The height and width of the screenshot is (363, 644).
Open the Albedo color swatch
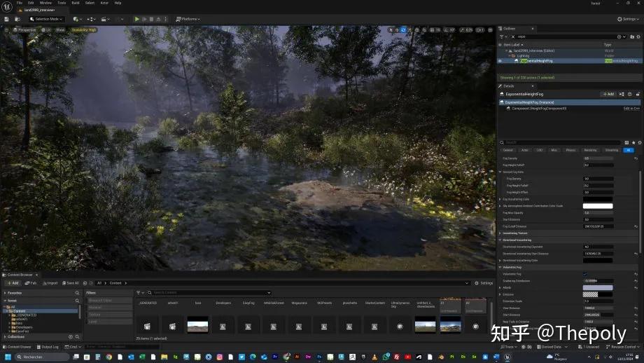pyautogui.click(x=598, y=288)
